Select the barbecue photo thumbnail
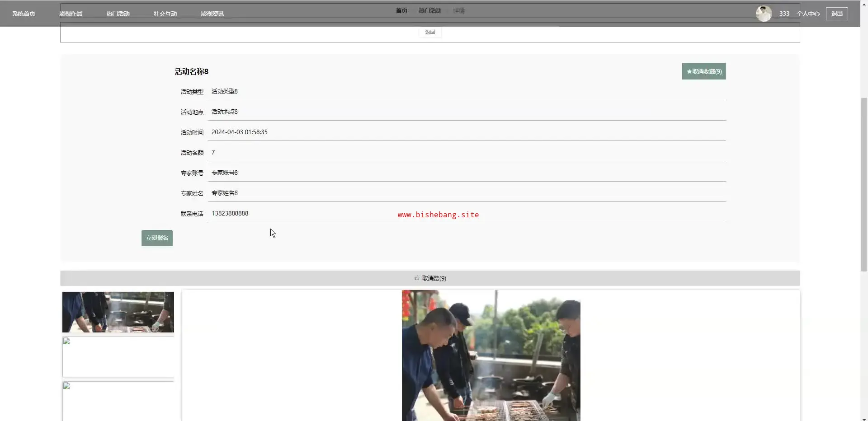Viewport: 868px width, 421px height. (118, 312)
